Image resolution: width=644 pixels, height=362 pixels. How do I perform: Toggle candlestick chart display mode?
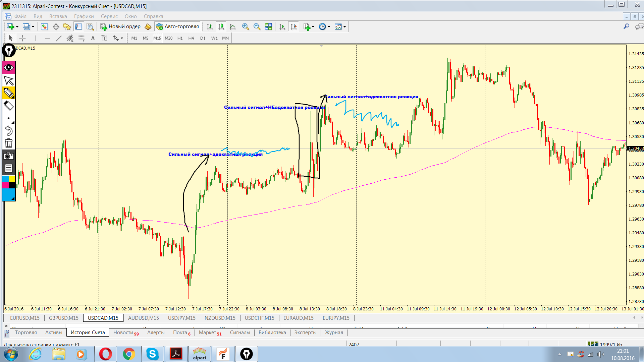pos(221,27)
